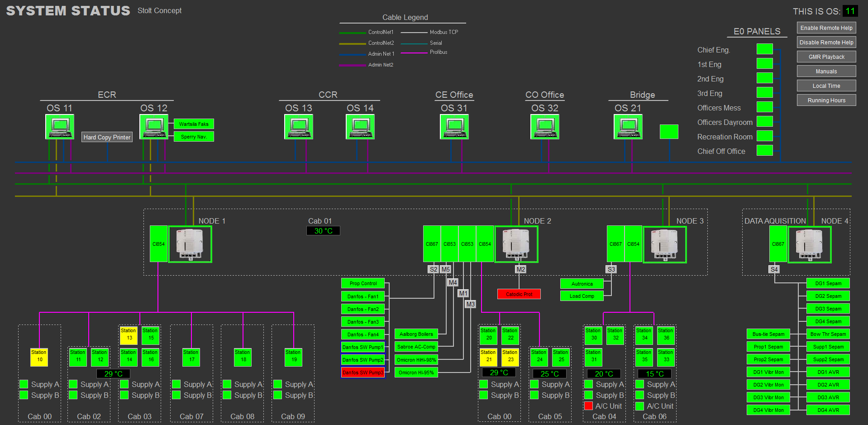
Task: Click the Chief Eng. panel status indicator
Action: coord(764,49)
